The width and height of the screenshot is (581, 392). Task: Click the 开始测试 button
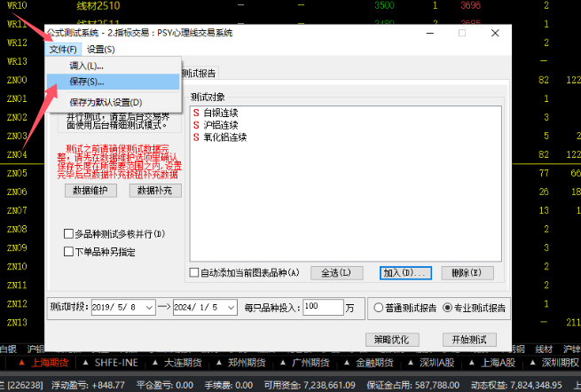(x=469, y=340)
